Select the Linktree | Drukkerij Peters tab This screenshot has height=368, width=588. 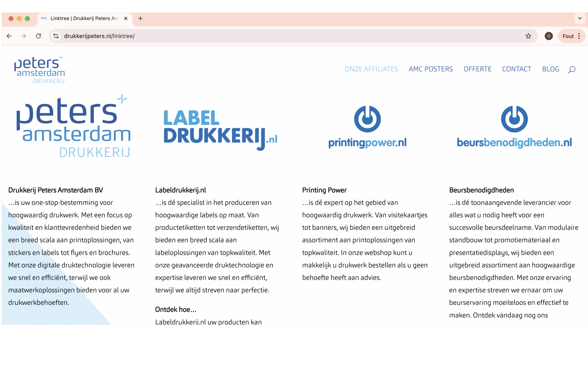pos(85,18)
